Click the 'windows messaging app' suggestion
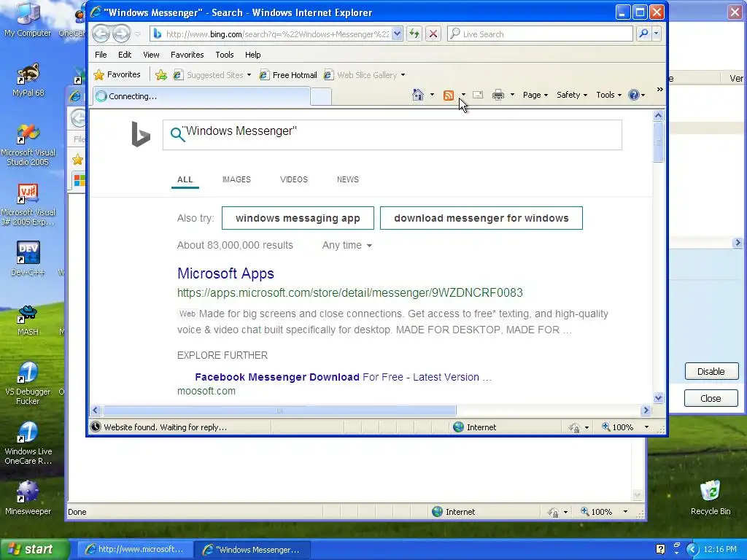Image resolution: width=747 pixels, height=560 pixels. pos(298,218)
